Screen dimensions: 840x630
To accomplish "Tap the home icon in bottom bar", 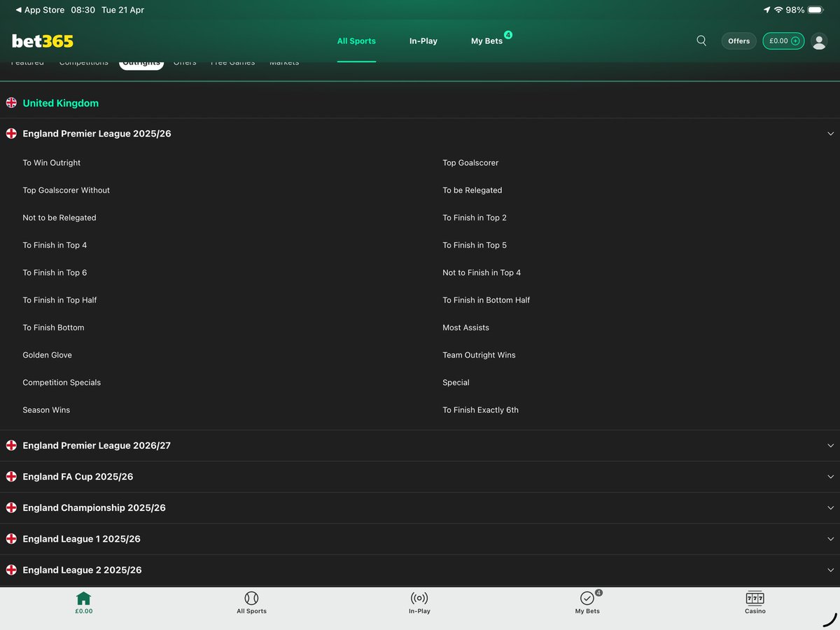I will click(84, 598).
